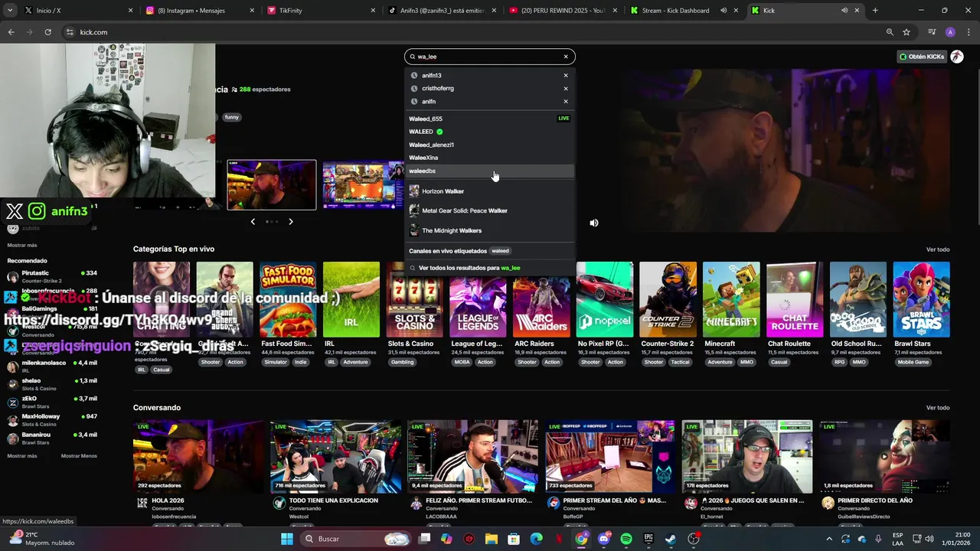Bookmark this page with star icon
Screen dimensions: 980x551
click(x=906, y=32)
